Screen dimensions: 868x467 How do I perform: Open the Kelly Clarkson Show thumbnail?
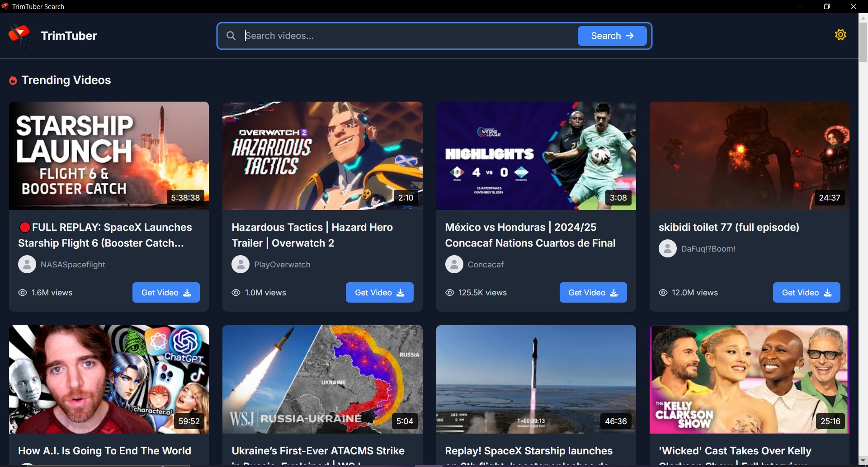750,379
